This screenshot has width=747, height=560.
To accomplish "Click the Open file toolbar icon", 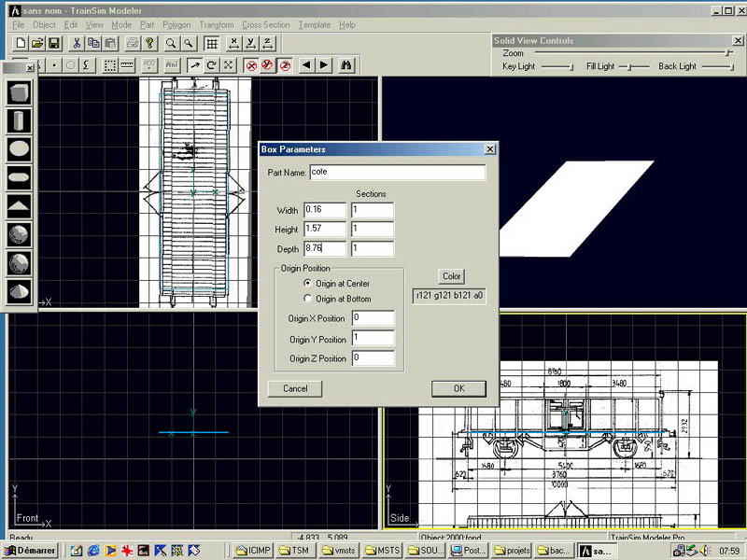I will click(37, 43).
